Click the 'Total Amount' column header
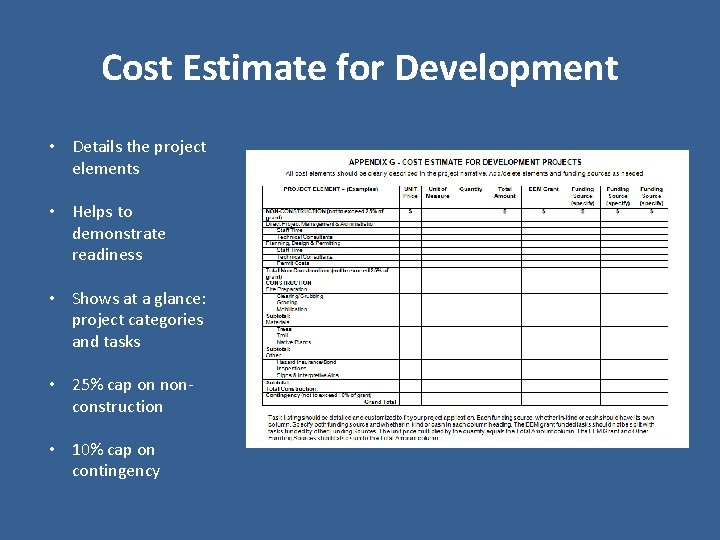720x540 pixels. pos(505,192)
